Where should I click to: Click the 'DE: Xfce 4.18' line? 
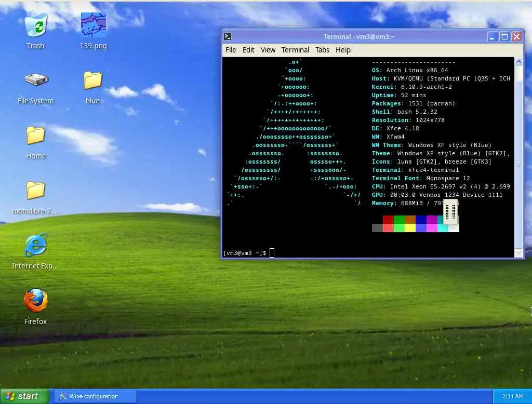point(395,129)
